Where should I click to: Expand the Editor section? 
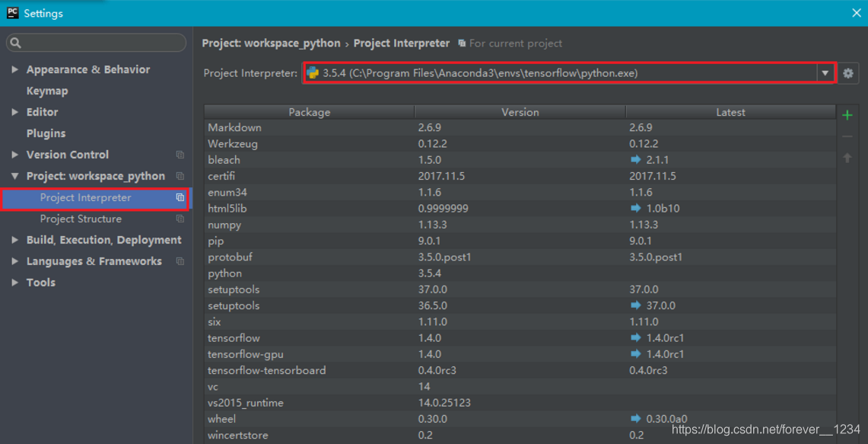[15, 112]
